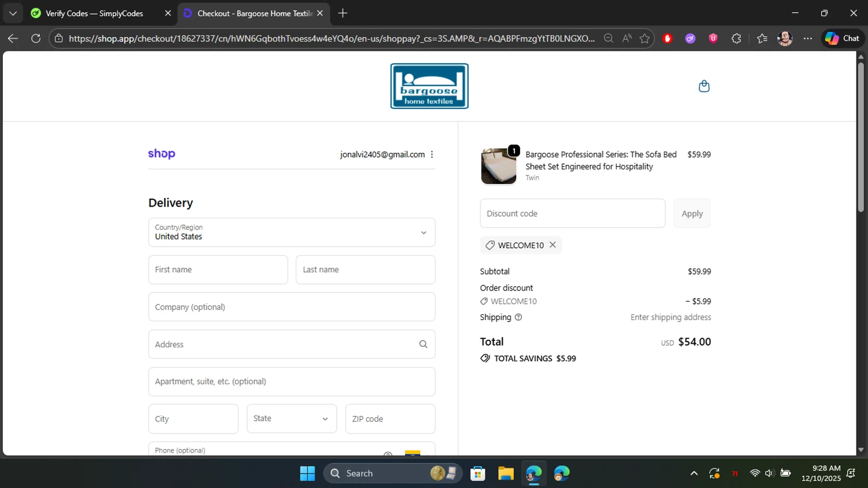
Task: Open the shopping bag cart icon
Action: [x=704, y=86]
